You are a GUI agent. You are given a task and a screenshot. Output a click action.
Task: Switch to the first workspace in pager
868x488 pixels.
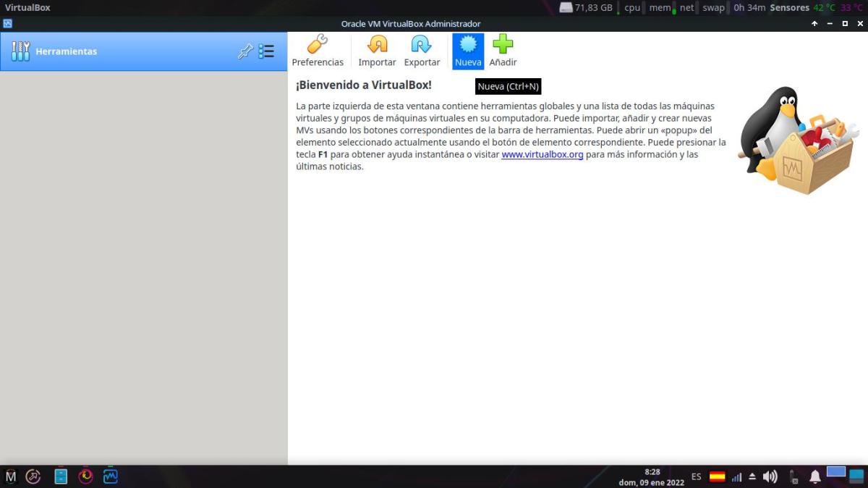836,472
